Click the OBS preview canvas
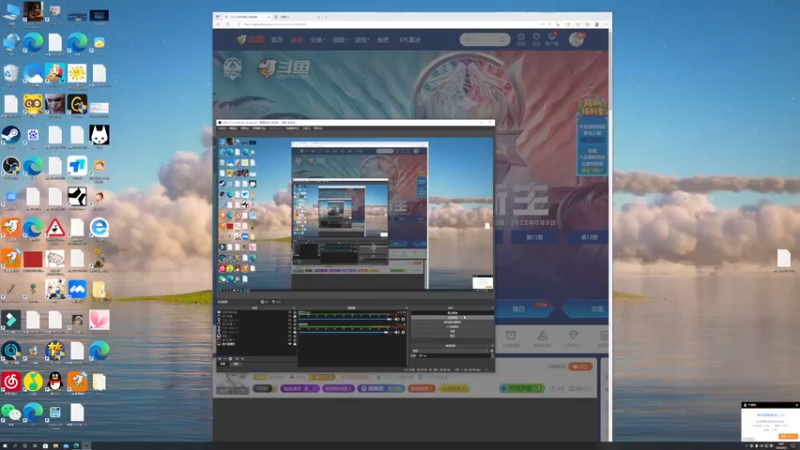 tap(356, 214)
